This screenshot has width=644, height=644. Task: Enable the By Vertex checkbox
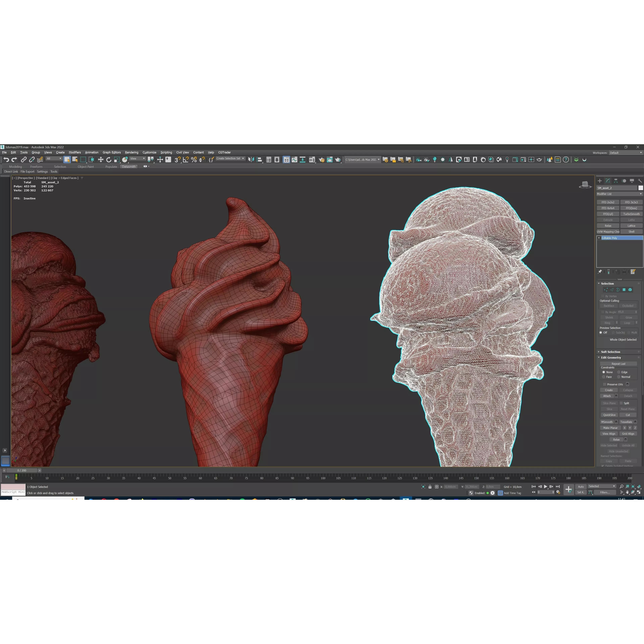(x=603, y=296)
